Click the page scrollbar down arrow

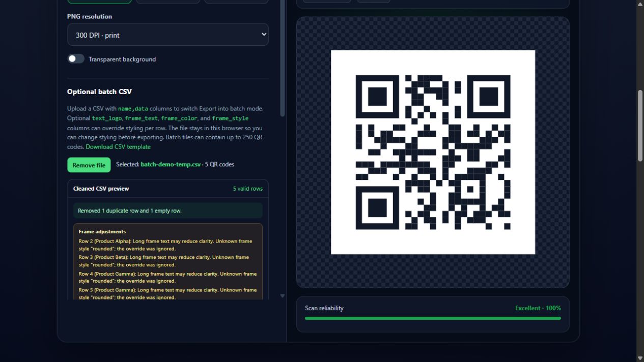(x=640, y=358)
